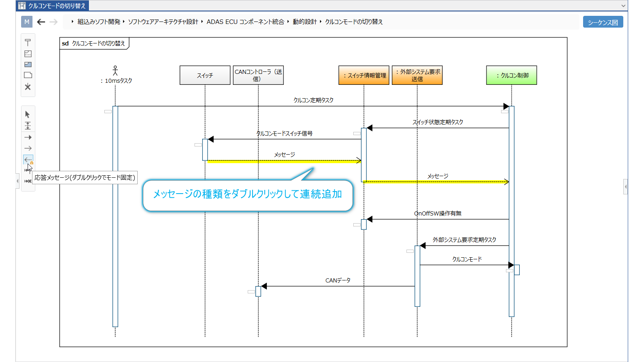Choose the stop (X) termination tool

[x=28, y=87]
